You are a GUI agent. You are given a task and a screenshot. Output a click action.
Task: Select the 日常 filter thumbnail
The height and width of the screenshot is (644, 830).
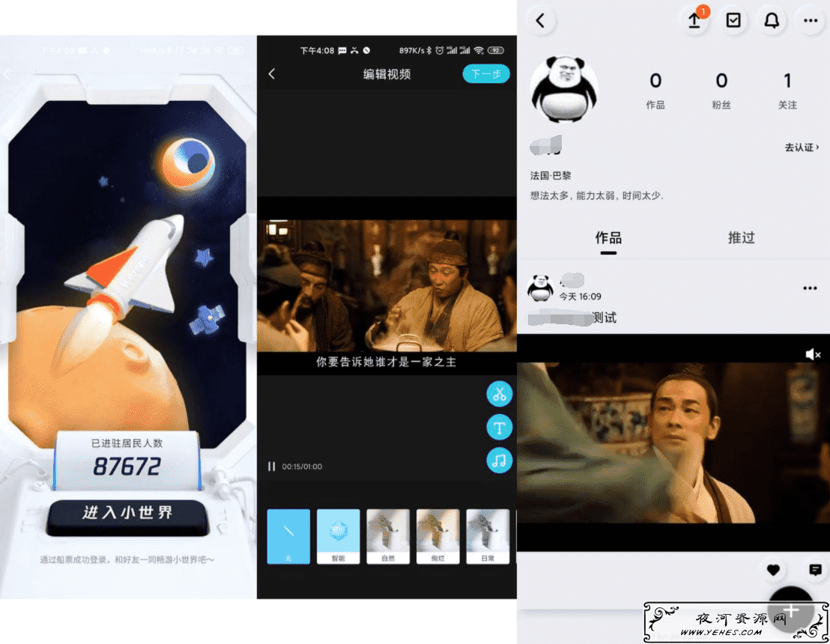click(488, 536)
